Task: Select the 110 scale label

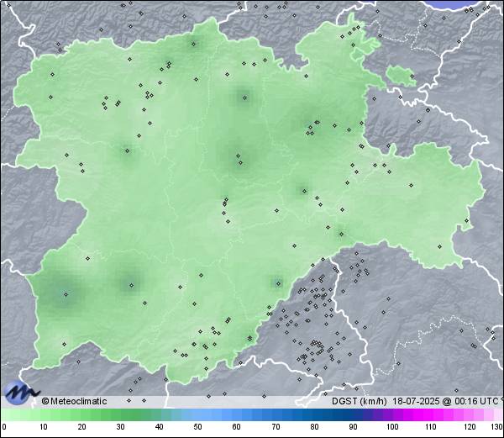Action: coord(431,427)
